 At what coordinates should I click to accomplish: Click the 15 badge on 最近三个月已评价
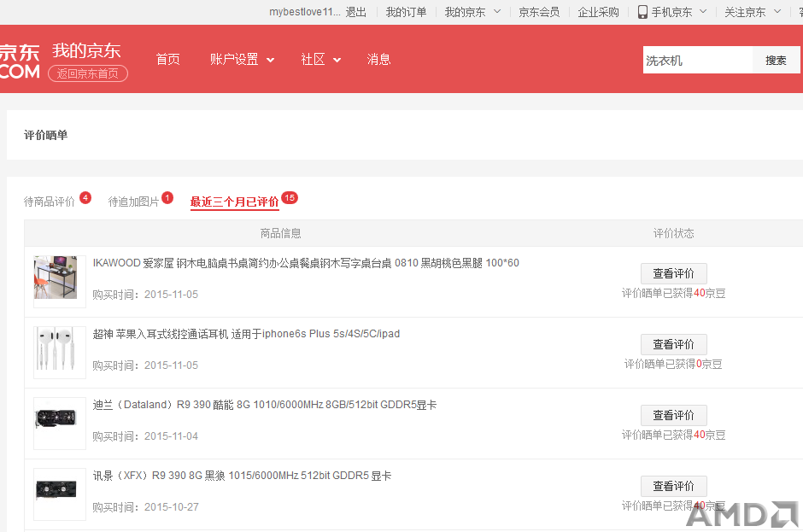click(x=290, y=197)
